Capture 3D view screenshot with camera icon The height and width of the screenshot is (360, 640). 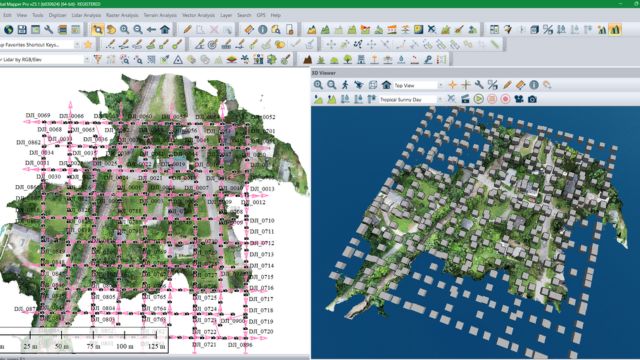532,99
